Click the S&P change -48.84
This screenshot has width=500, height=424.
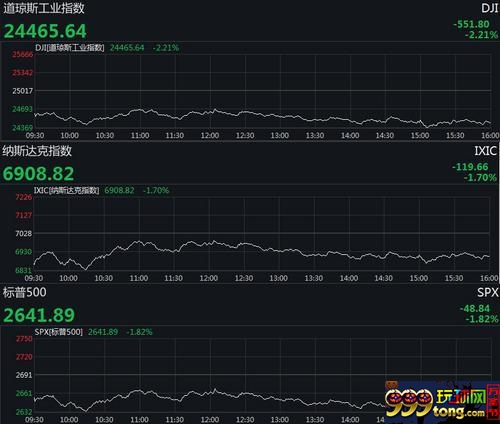(475, 308)
